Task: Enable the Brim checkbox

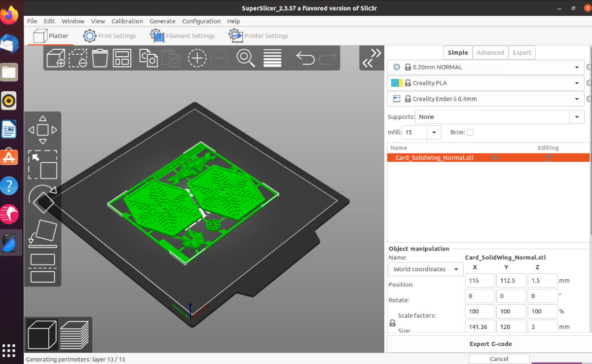Action: [470, 132]
